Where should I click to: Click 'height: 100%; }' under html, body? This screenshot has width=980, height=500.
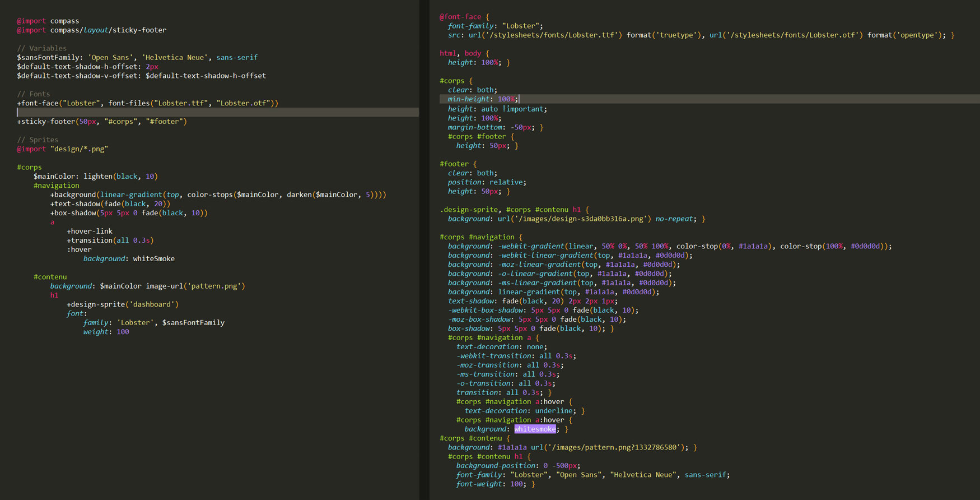(x=479, y=62)
